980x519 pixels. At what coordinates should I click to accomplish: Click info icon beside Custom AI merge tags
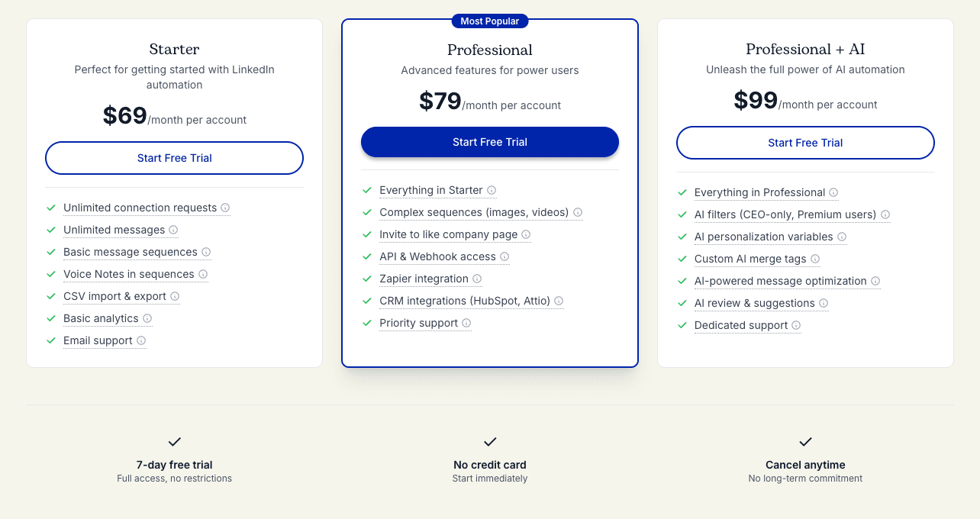pos(815,259)
